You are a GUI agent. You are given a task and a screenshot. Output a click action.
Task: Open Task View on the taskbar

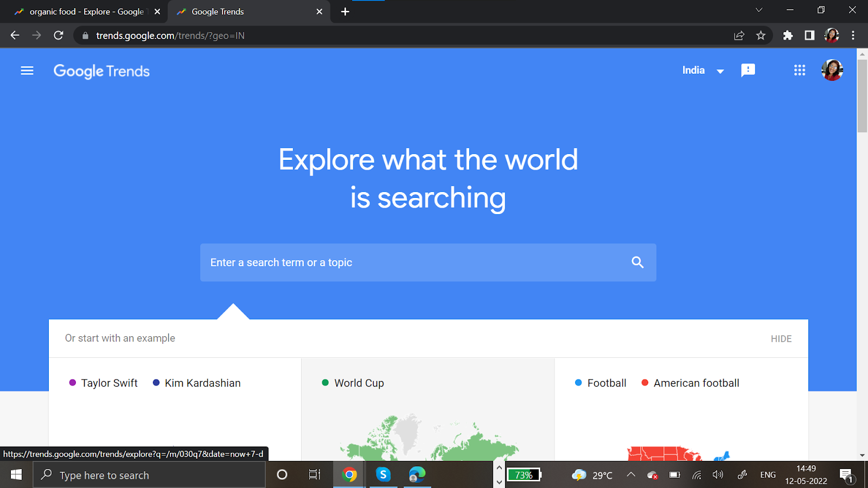coord(315,475)
